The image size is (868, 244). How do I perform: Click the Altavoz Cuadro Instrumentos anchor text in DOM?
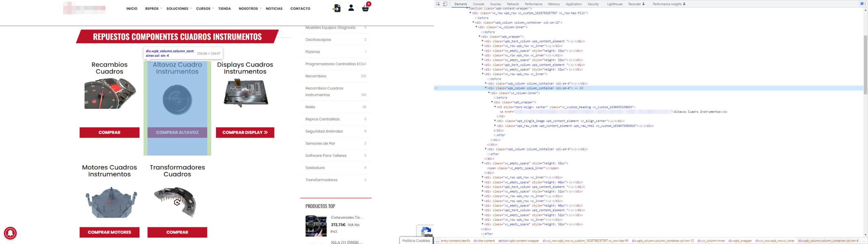pyautogui.click(x=697, y=112)
